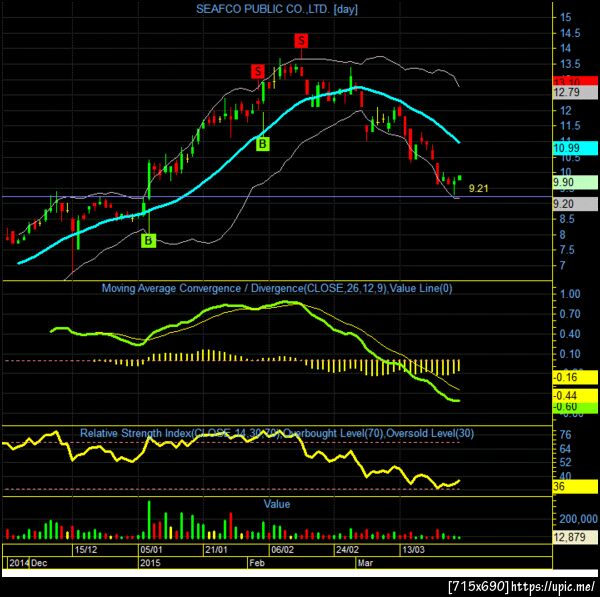Click the yellow 36 RSI value tag
Screen dimensions: 600x597
click(x=575, y=486)
